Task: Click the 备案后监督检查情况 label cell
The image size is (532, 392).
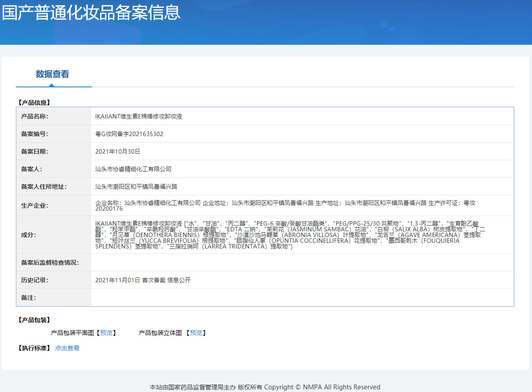Action: coord(54,263)
